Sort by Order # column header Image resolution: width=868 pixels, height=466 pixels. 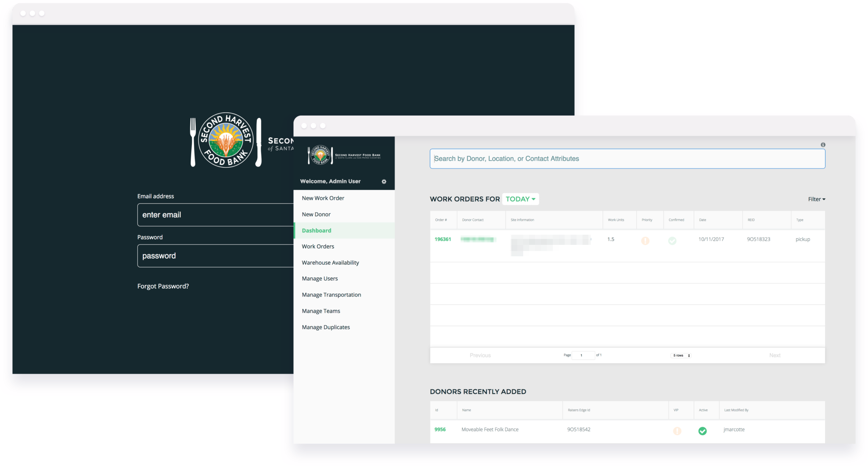tap(443, 220)
